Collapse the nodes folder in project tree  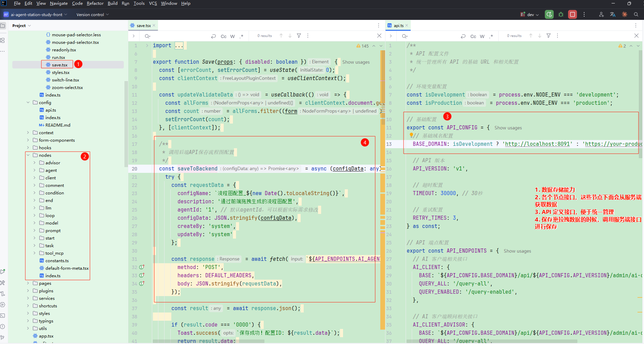click(x=28, y=155)
